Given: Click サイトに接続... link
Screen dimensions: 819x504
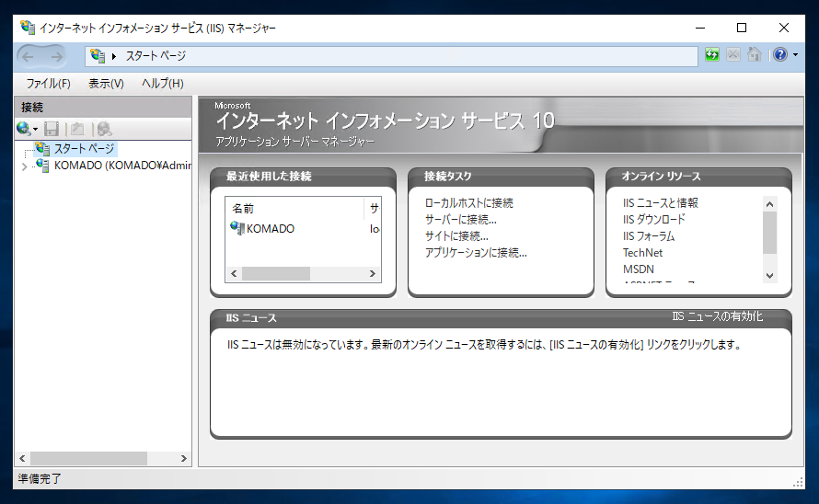Looking at the screenshot, I should [456, 236].
